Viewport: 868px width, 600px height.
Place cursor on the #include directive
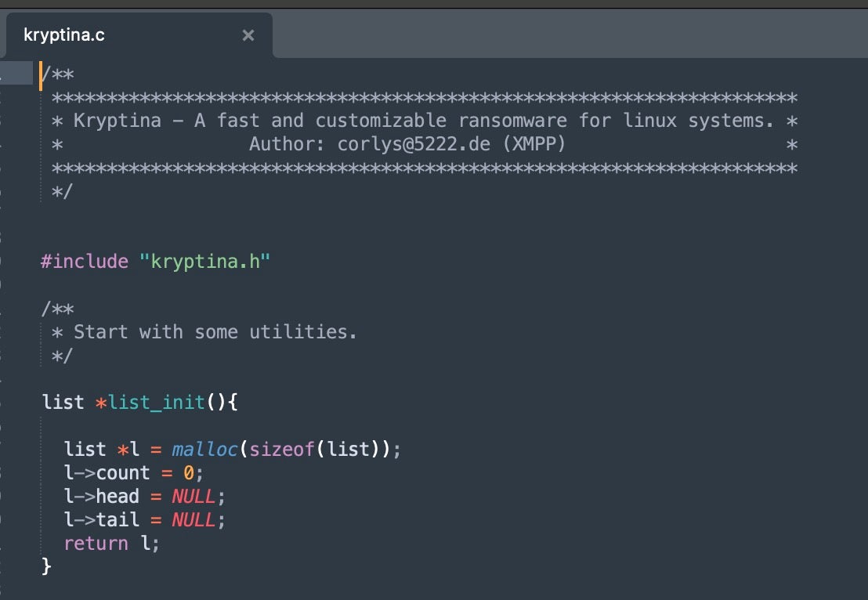click(x=84, y=262)
